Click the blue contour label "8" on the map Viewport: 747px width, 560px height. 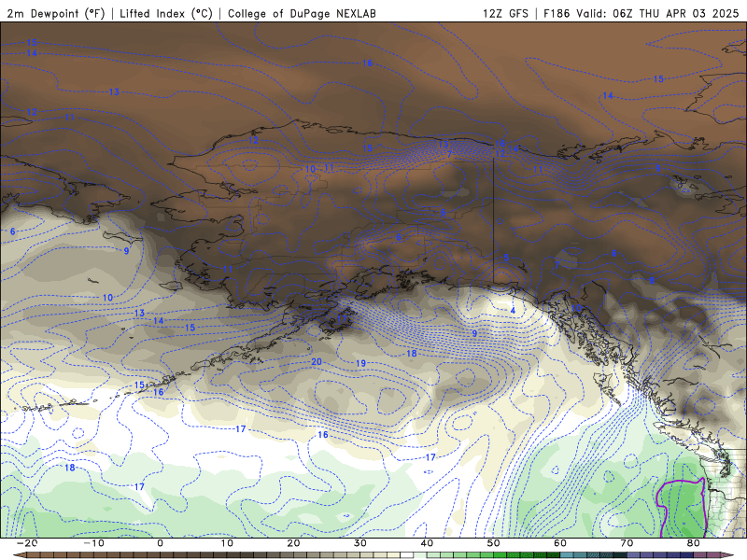652,281
